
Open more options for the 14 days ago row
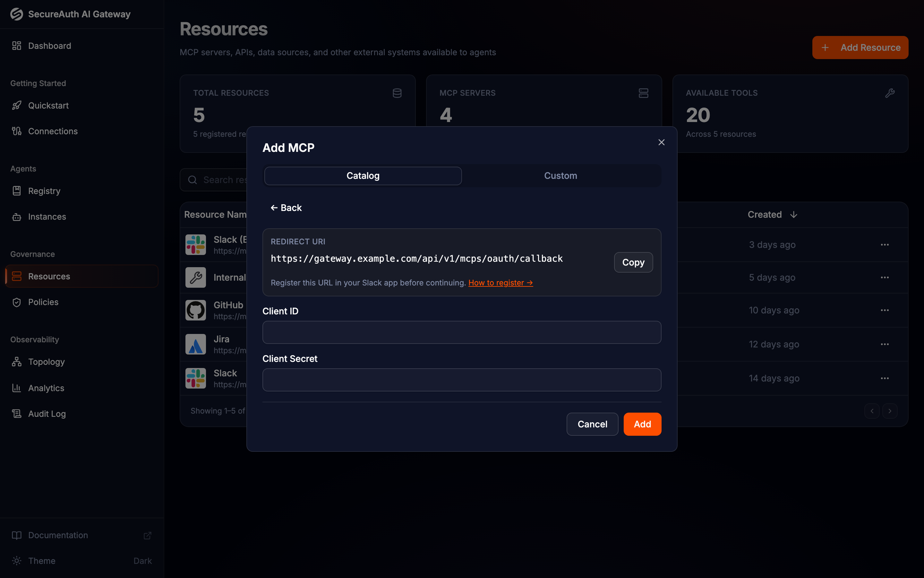(x=885, y=379)
